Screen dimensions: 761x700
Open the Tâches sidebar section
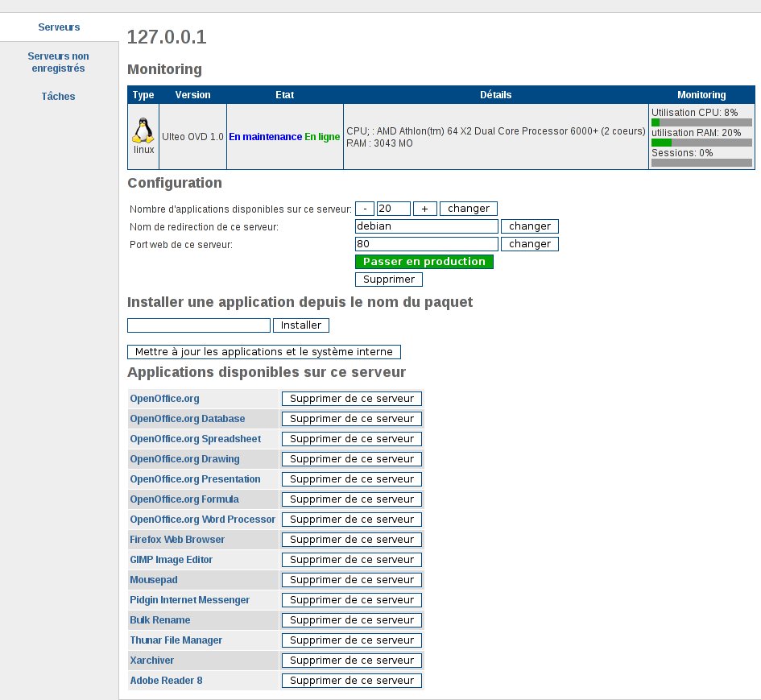(58, 96)
